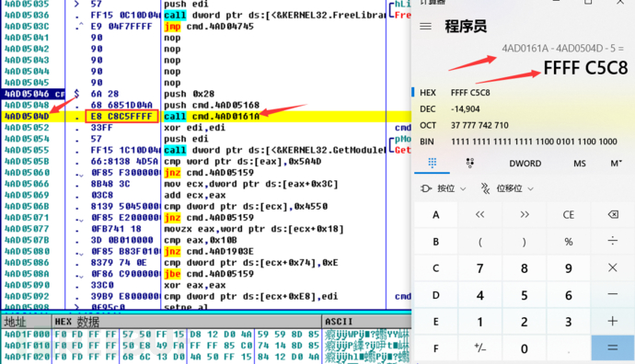The image size is (635, 364).
Task: Click the number 3 key
Action: [x=569, y=321]
